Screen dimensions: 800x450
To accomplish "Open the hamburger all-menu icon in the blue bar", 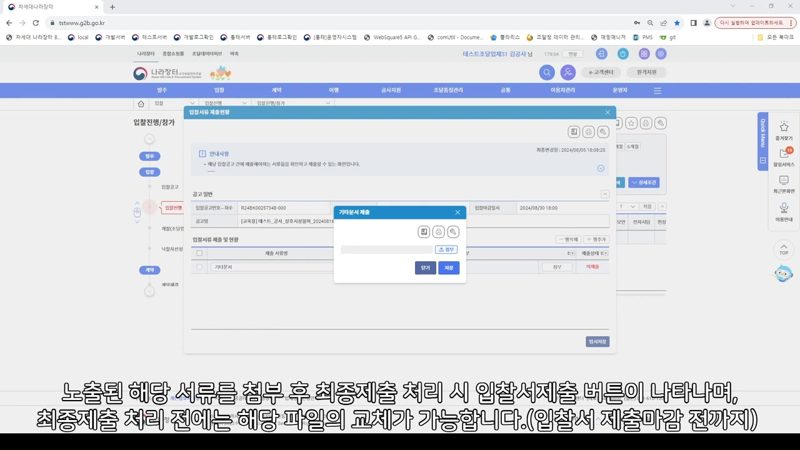I will pos(657,91).
